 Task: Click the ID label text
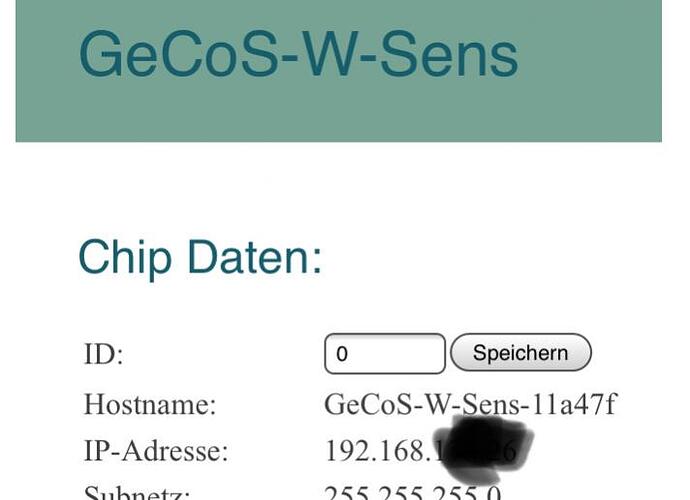point(103,354)
